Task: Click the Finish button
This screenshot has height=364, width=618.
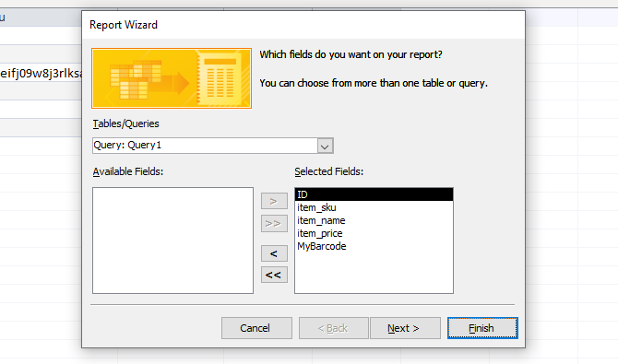Action: coord(482,328)
